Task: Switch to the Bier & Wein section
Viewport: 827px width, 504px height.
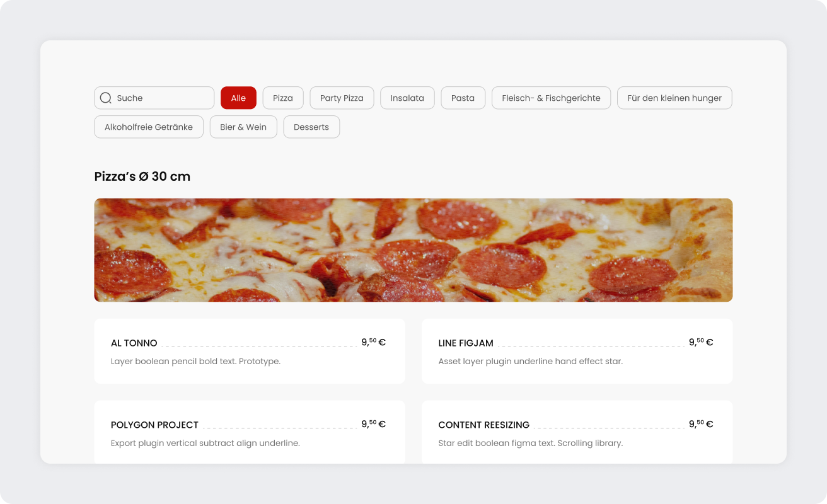Action: [243, 127]
